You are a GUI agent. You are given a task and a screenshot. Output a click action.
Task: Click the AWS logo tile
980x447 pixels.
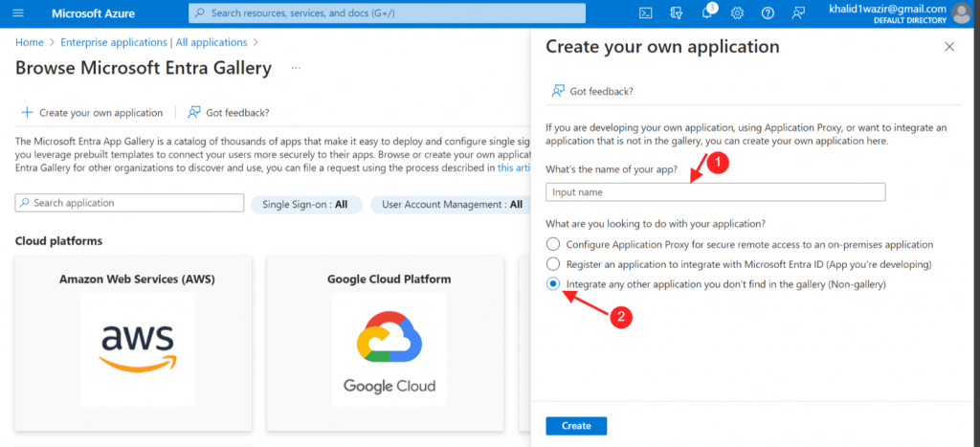tap(138, 349)
